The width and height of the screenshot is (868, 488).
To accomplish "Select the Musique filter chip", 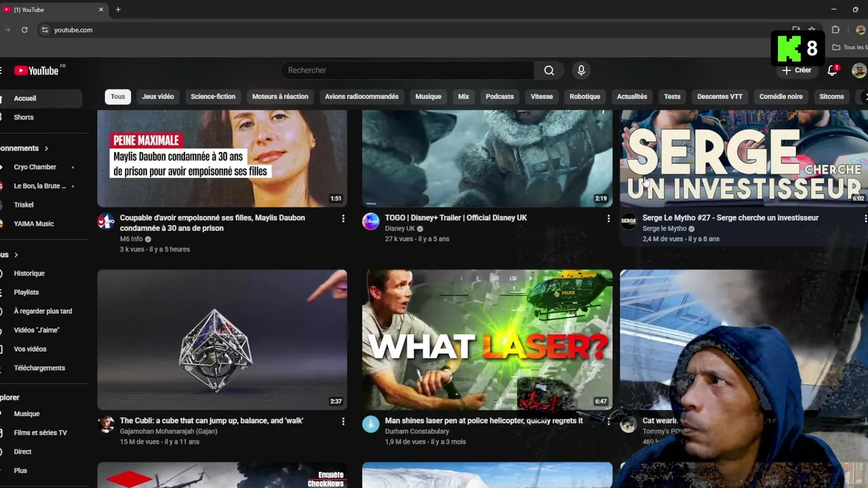I will (428, 96).
